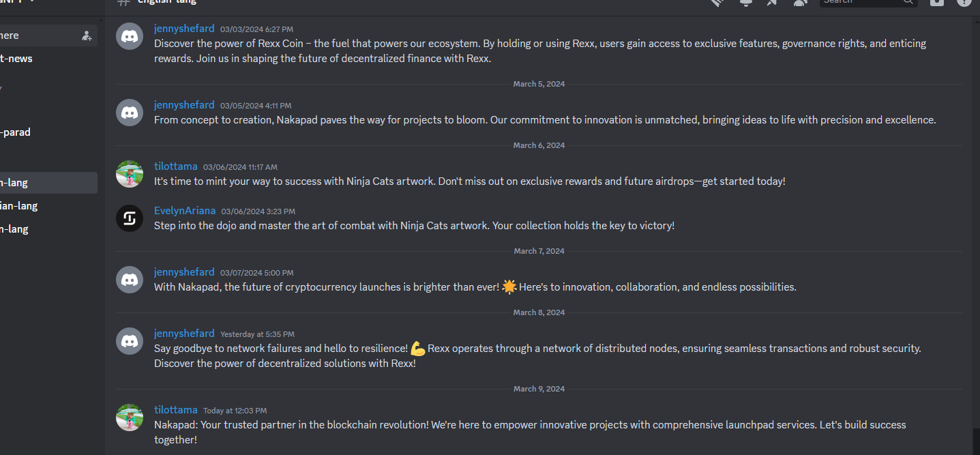Viewport: 980px width, 455px height.
Task: Click the EvelynAriana username link
Action: click(x=185, y=211)
